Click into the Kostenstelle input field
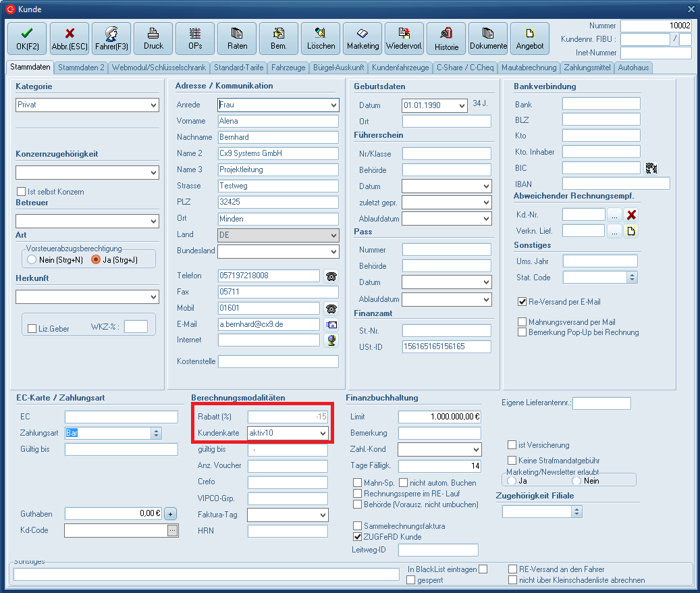 (278, 362)
